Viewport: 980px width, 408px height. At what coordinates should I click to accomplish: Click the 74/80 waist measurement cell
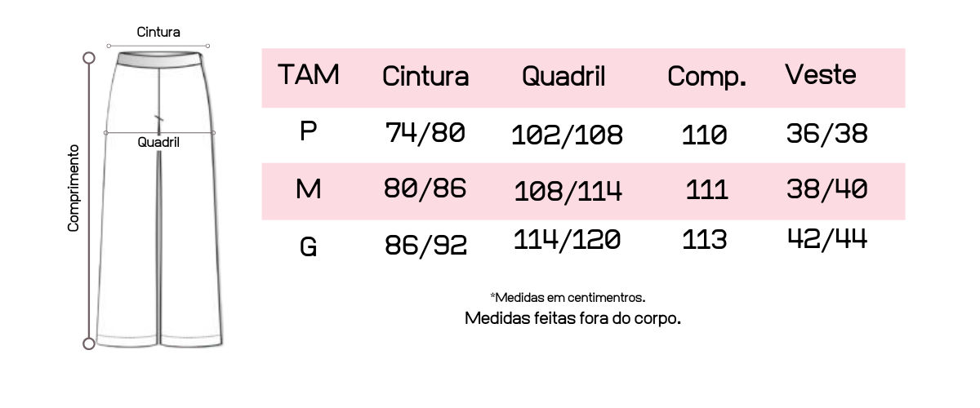pyautogui.click(x=425, y=132)
